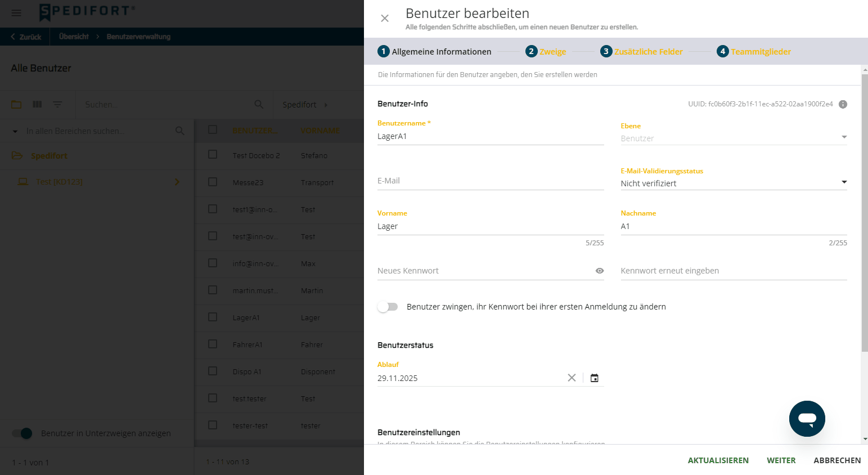
Task: Click the E-Mail input field
Action: tap(491, 181)
